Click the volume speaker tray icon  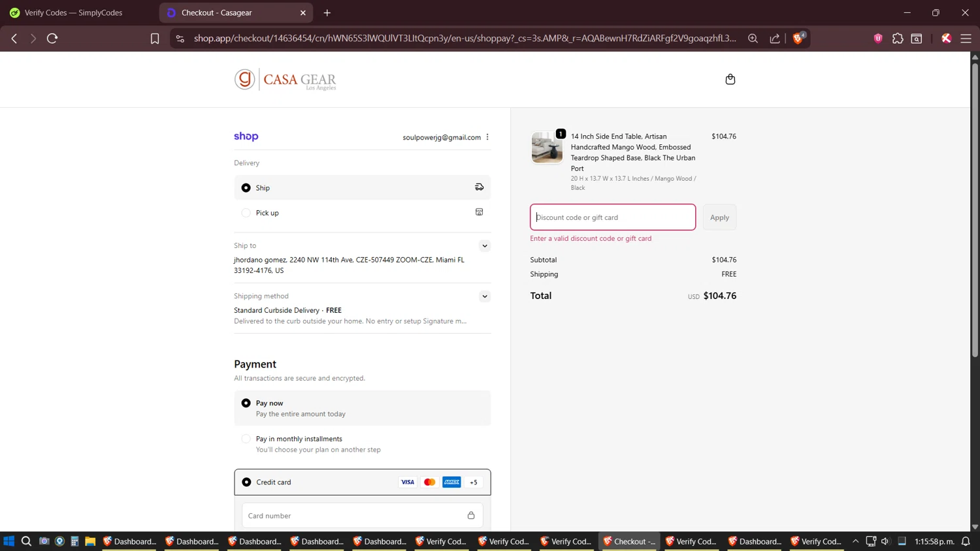[x=885, y=541]
